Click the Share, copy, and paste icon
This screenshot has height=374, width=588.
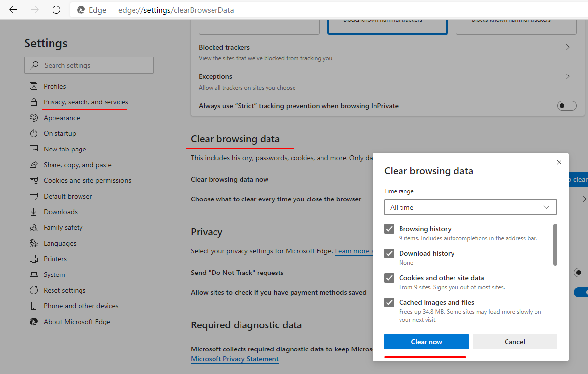[x=34, y=165]
